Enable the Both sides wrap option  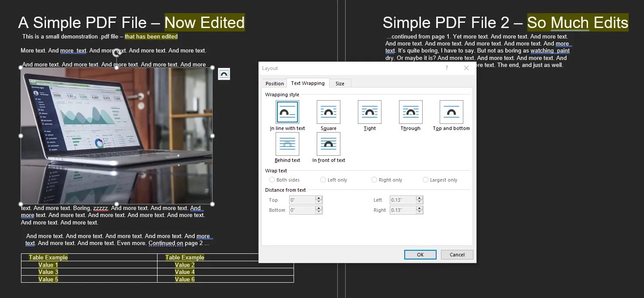pyautogui.click(x=272, y=179)
